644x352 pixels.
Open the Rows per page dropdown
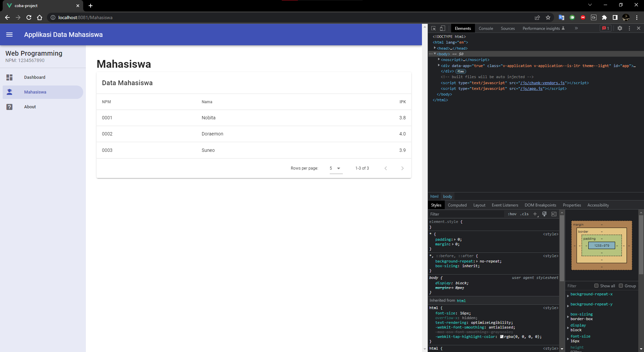[336, 168]
